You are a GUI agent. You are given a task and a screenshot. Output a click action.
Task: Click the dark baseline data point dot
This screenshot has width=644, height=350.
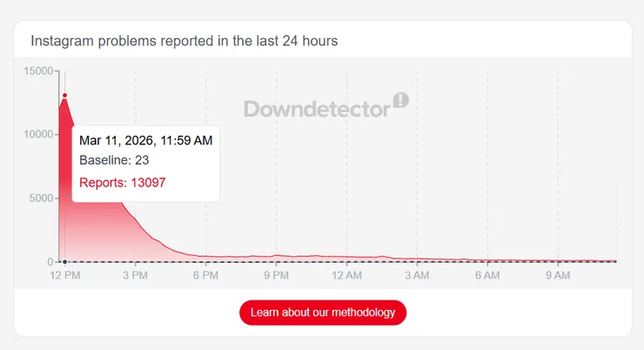(x=64, y=261)
